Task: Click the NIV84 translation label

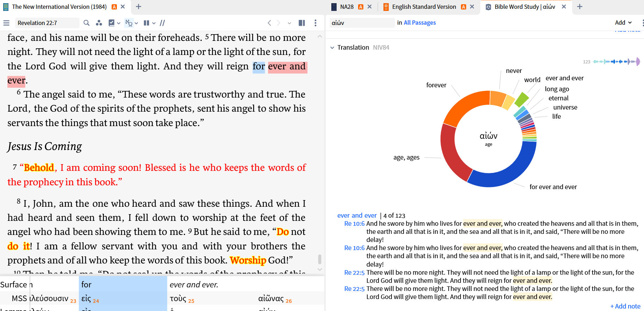Action: pyautogui.click(x=381, y=48)
